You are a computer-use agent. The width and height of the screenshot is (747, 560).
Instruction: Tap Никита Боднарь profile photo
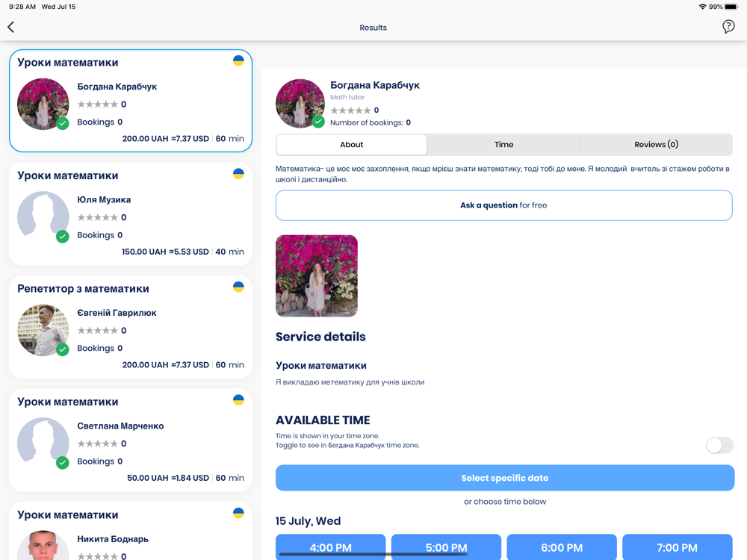[x=43, y=545]
